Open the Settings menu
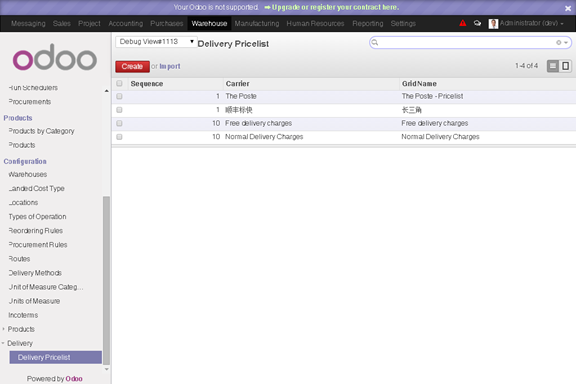The width and height of the screenshot is (576, 384). point(403,24)
